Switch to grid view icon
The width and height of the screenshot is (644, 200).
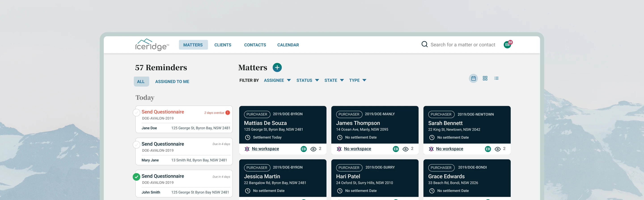485,78
